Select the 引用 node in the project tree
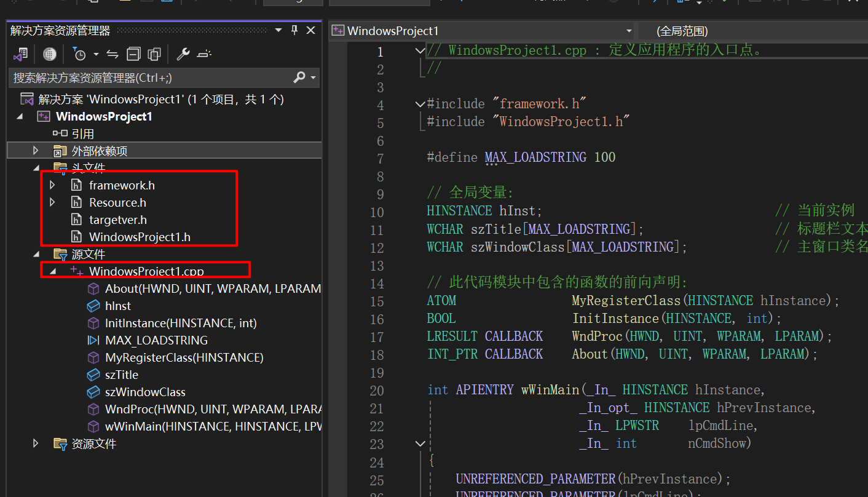This screenshot has width=868, height=497. (x=82, y=133)
